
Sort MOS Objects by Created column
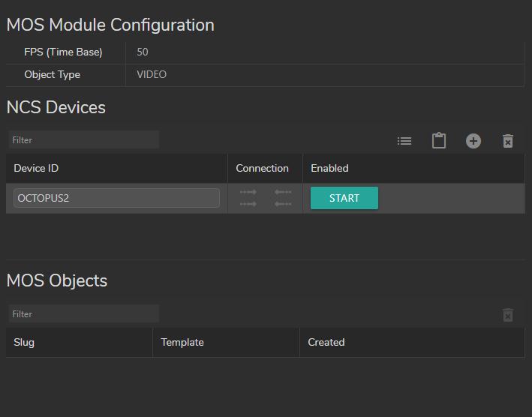coord(326,343)
